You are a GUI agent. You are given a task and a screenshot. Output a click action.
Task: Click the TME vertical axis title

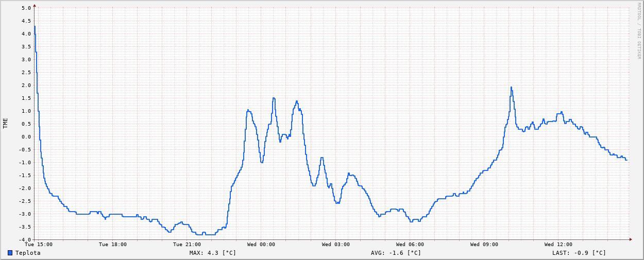coord(6,123)
